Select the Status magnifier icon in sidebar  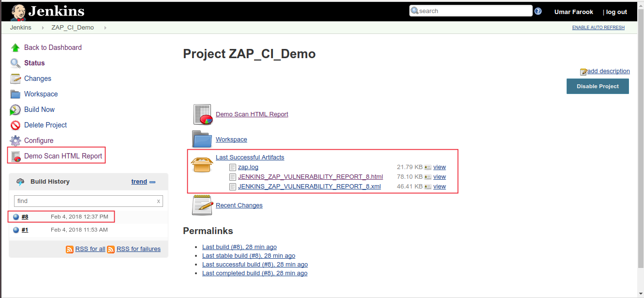click(15, 63)
